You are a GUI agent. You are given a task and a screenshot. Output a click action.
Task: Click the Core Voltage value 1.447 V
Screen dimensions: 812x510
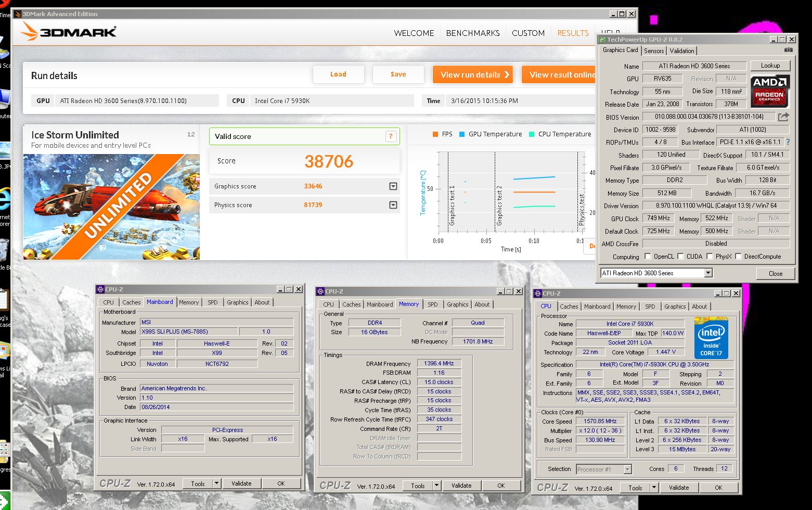tap(666, 352)
